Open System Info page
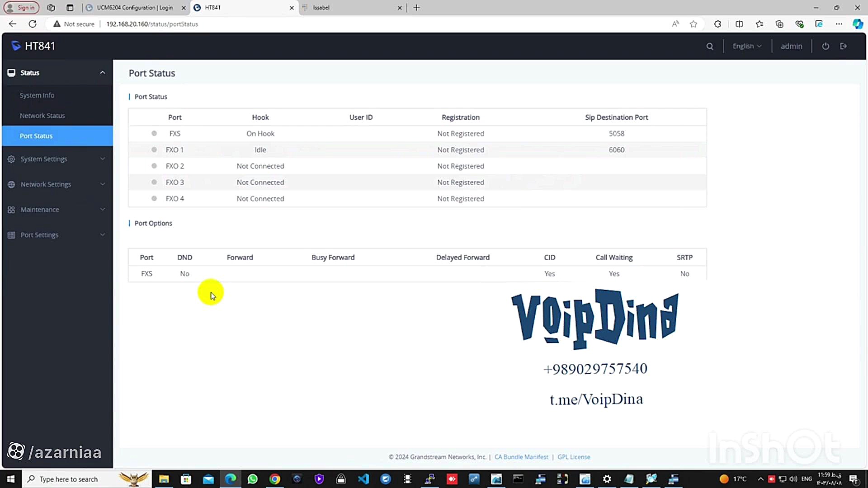The image size is (868, 488). click(37, 95)
